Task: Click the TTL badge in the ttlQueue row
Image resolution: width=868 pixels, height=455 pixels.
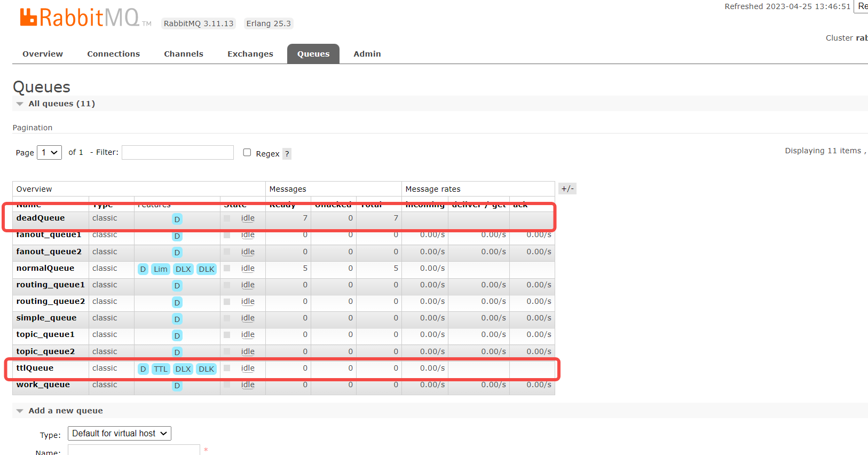Action: (x=161, y=369)
